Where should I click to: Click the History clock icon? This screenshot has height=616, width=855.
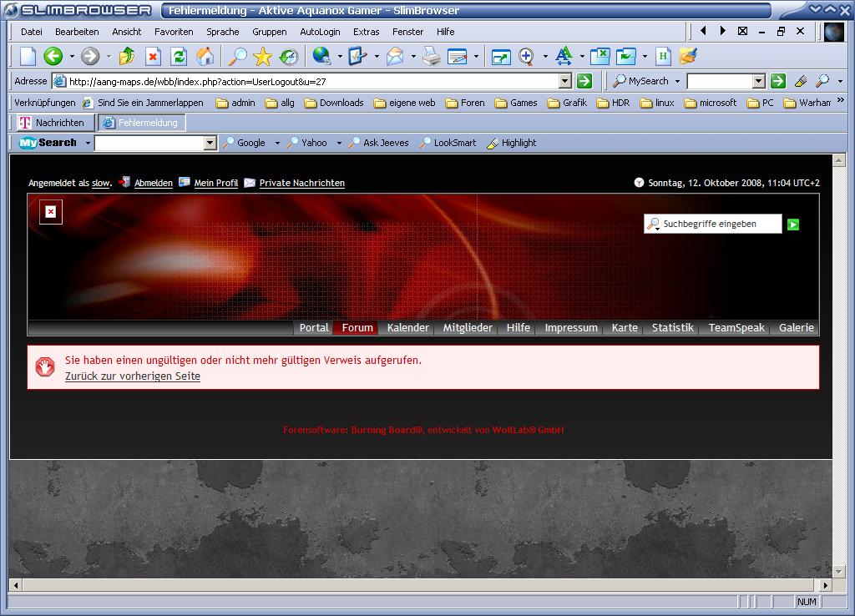click(x=289, y=57)
